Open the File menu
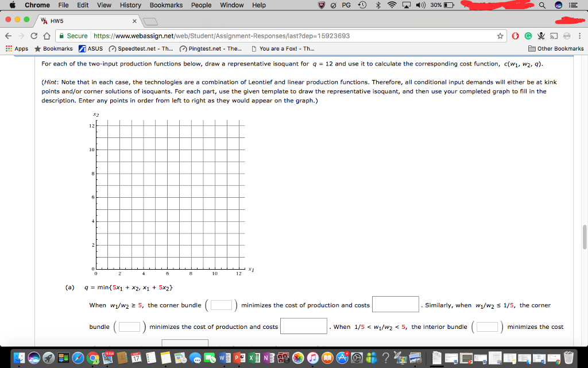 63,5
